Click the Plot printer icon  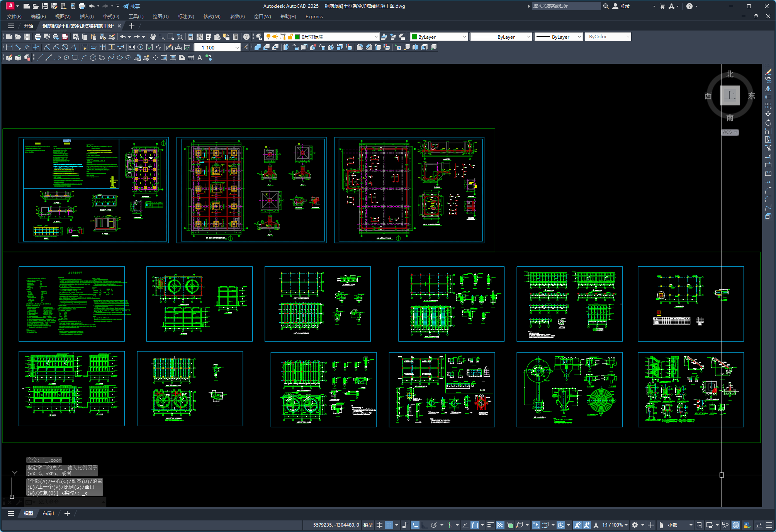click(x=38, y=37)
